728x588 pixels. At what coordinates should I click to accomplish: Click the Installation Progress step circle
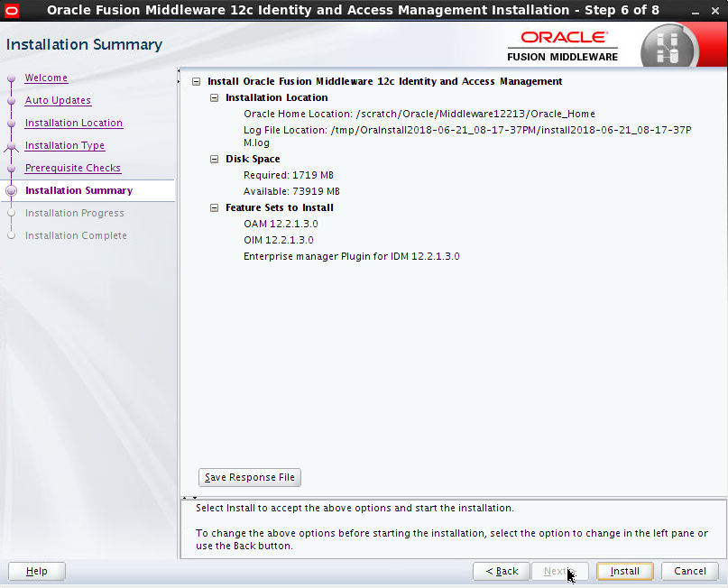pos(12,213)
